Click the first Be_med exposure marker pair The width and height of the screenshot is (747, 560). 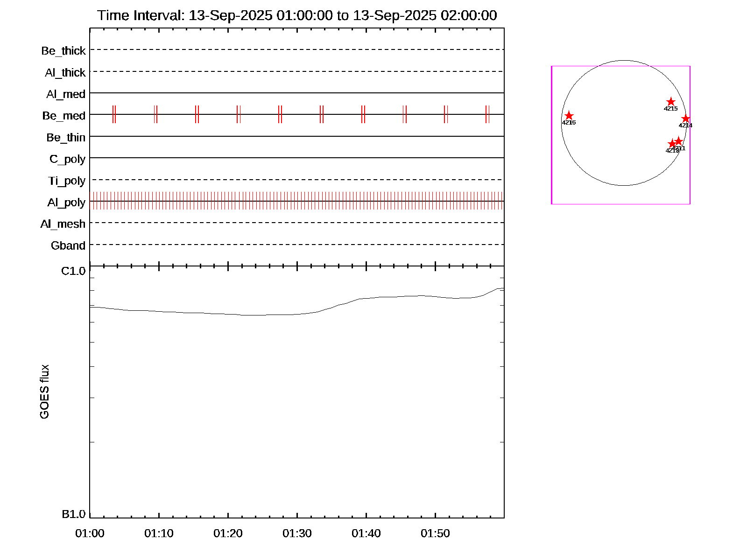click(114, 114)
